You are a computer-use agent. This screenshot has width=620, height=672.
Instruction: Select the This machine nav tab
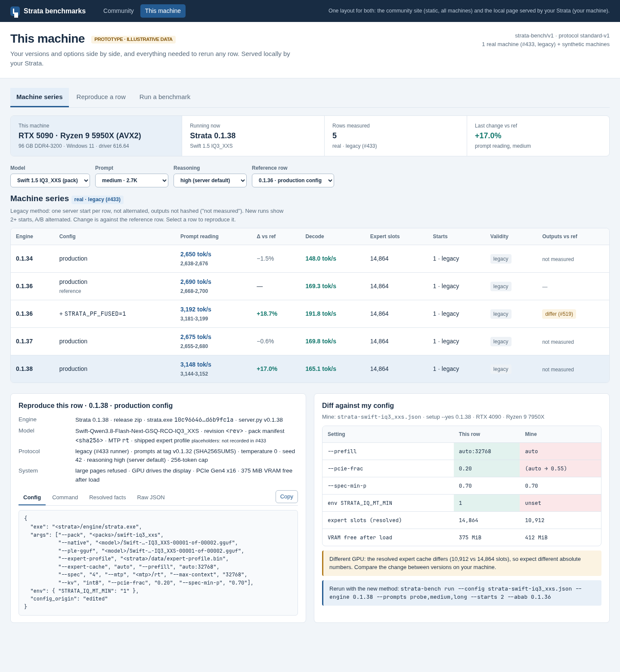(163, 11)
